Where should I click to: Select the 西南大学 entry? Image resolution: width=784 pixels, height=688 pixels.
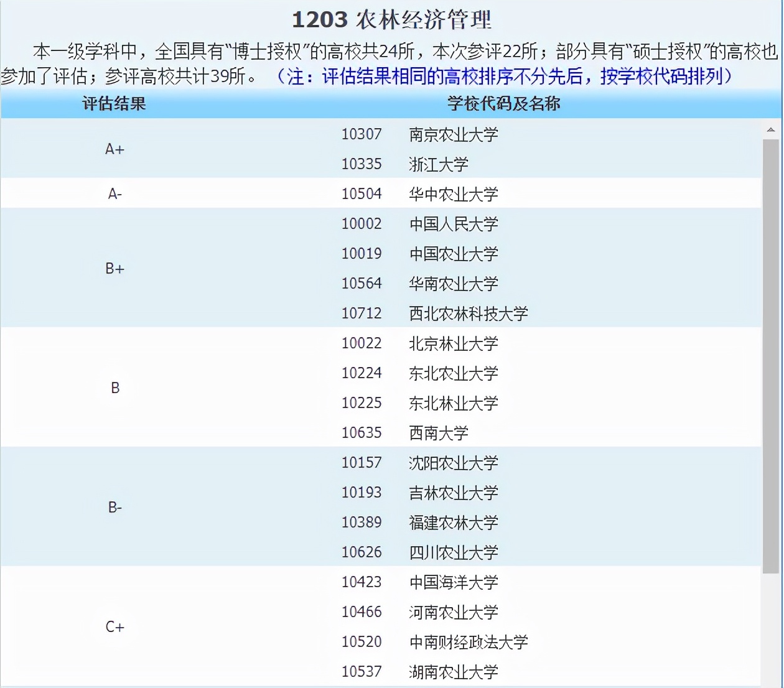439,432
